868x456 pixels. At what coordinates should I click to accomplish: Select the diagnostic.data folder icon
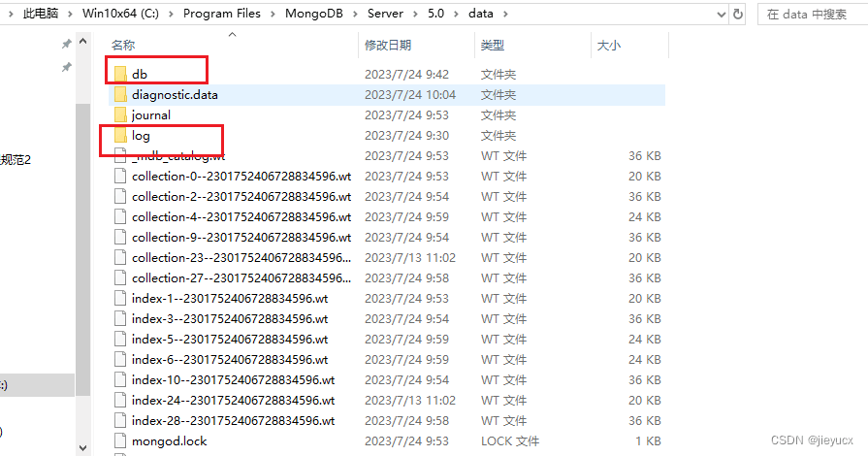pos(120,94)
